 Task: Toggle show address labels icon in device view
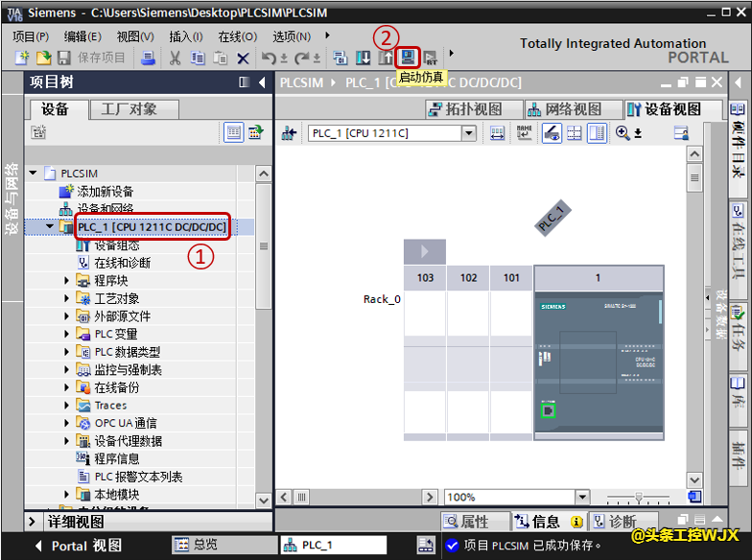point(524,133)
